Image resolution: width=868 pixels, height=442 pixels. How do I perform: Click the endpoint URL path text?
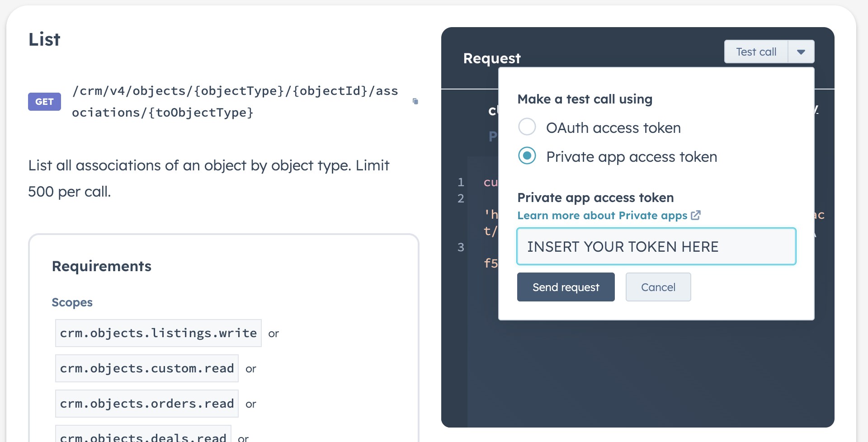[x=235, y=102]
